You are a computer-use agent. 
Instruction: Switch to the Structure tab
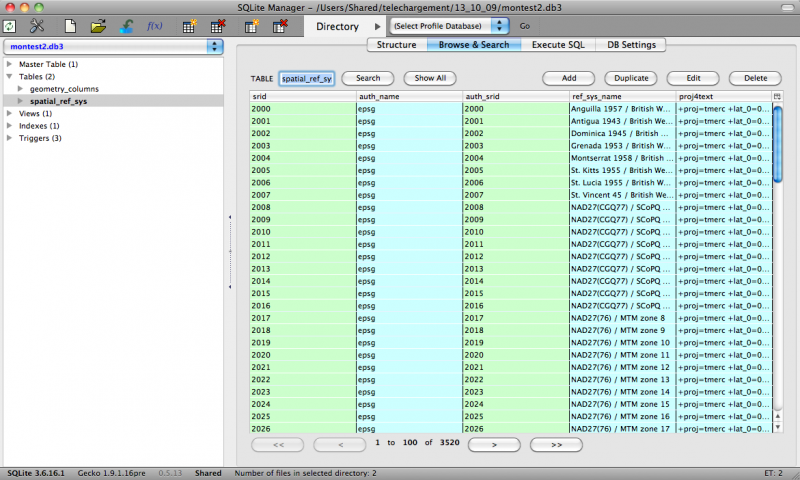[397, 45]
